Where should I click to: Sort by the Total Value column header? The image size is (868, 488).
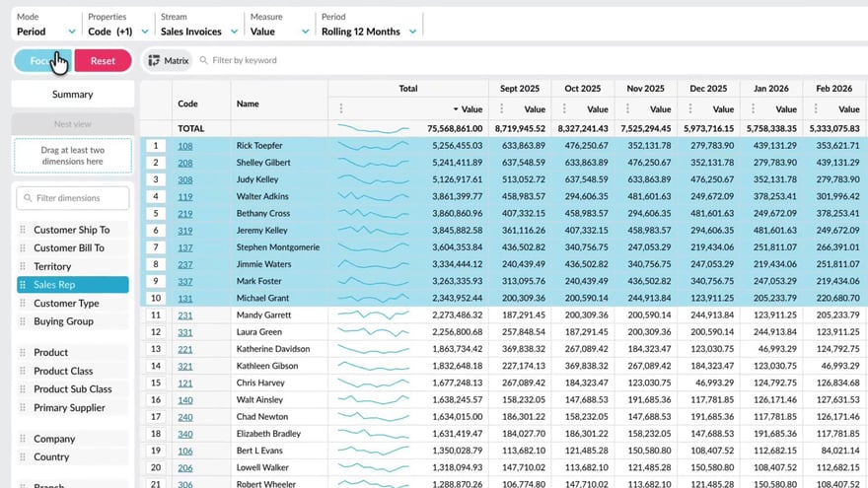point(468,109)
